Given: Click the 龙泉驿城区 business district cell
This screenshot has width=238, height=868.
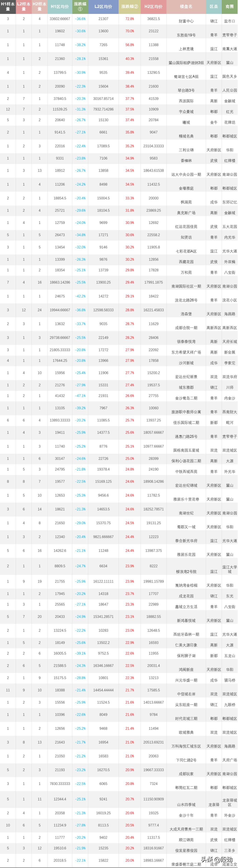Looking at the screenshot, I should click(x=230, y=802).
